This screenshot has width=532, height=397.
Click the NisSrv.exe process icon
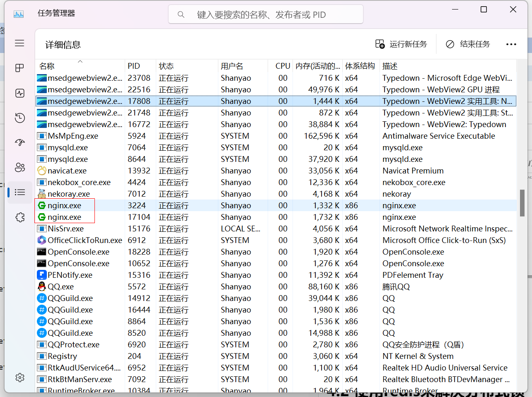[x=41, y=229]
